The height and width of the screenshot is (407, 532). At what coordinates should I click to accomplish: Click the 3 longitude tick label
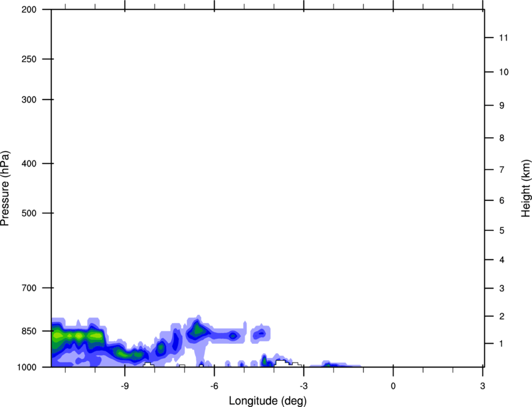[x=483, y=386]
